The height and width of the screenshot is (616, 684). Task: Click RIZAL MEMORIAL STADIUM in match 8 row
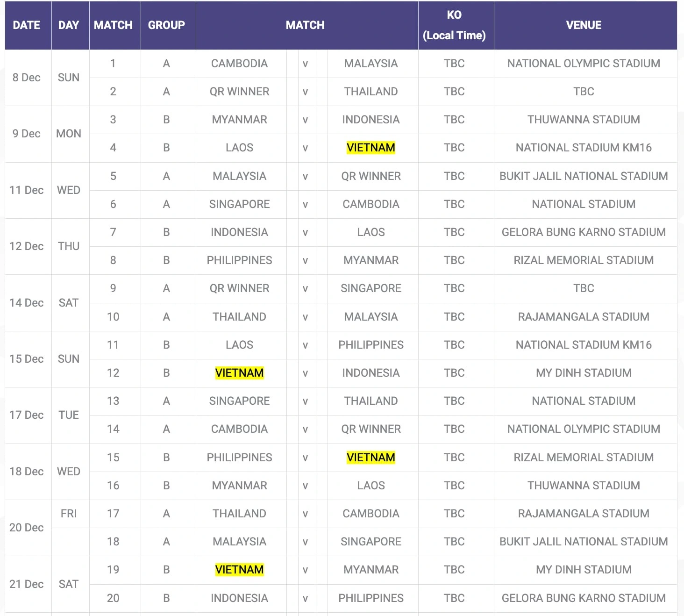pyautogui.click(x=584, y=260)
